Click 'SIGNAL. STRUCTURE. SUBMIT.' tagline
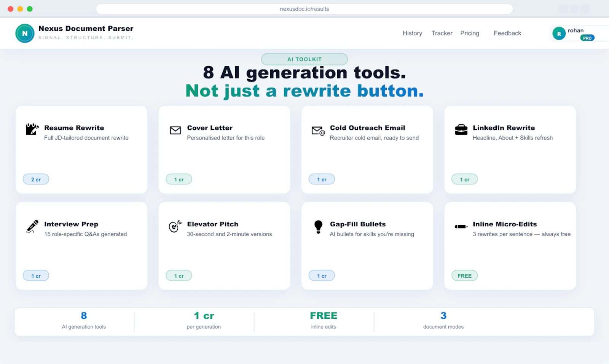 [86, 38]
